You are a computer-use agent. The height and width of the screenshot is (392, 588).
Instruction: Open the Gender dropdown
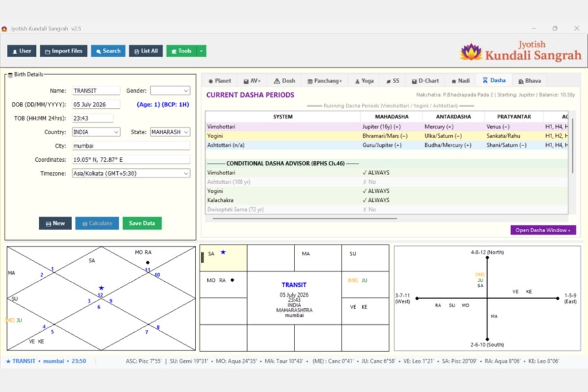(170, 91)
